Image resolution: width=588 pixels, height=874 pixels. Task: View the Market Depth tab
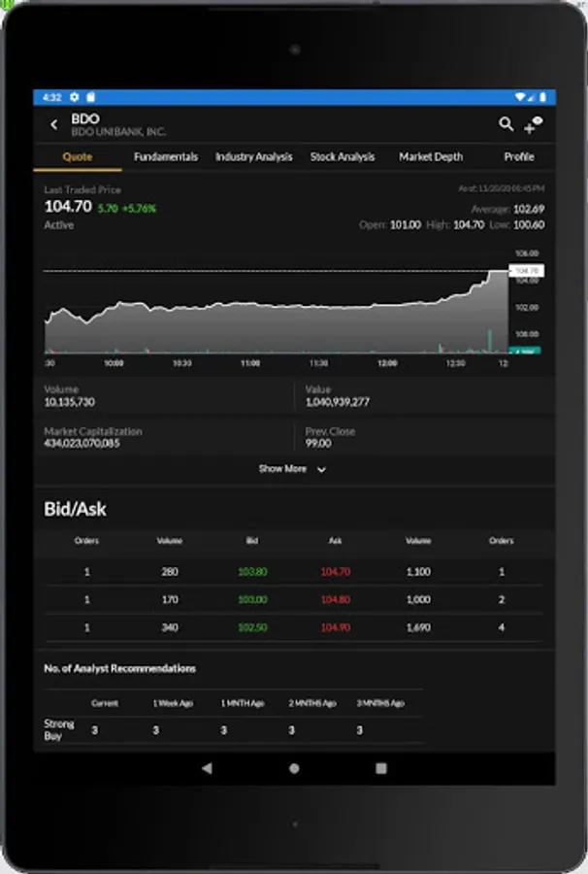(431, 156)
